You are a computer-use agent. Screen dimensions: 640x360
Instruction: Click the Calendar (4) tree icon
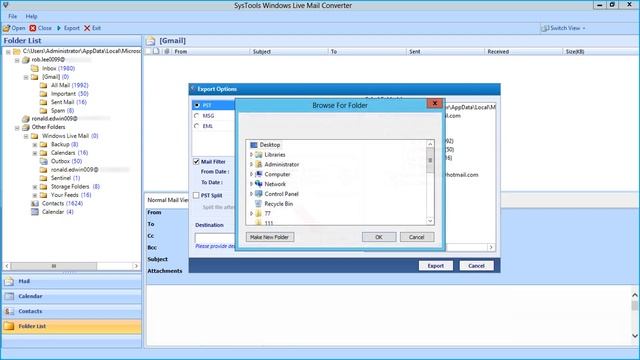coord(35,212)
